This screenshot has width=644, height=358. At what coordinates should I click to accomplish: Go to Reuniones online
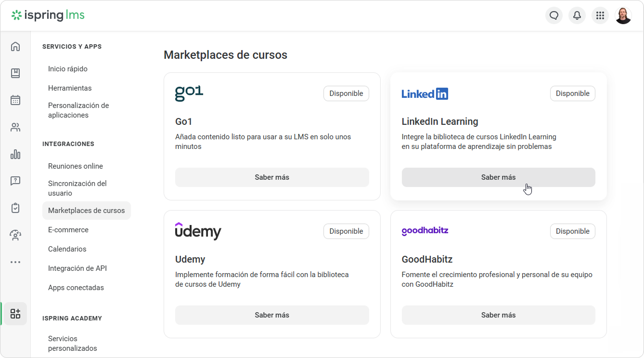point(76,166)
